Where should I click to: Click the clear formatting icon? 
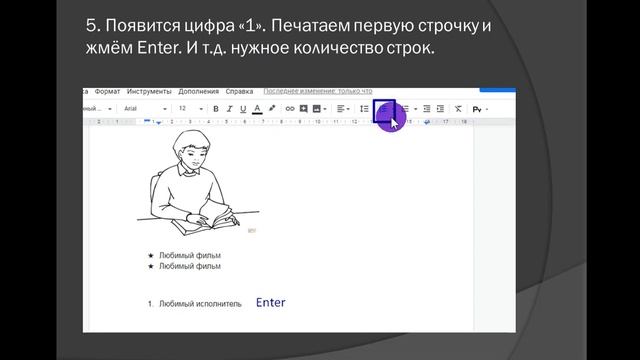tap(458, 109)
